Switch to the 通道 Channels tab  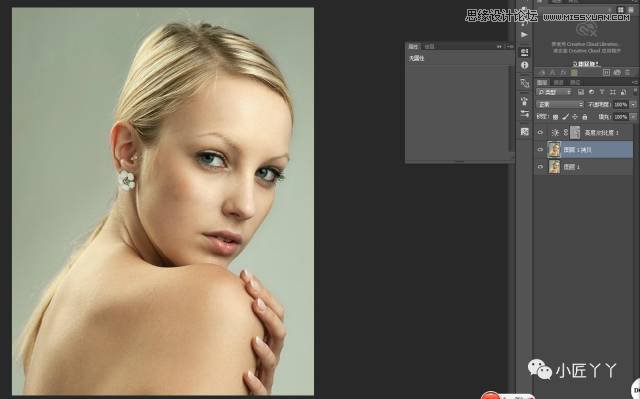(x=558, y=82)
